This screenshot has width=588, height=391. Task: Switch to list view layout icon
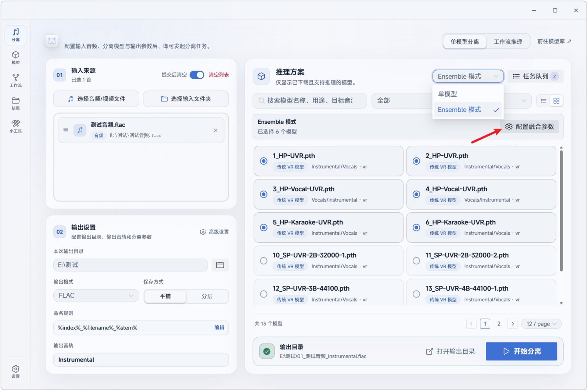coord(544,101)
